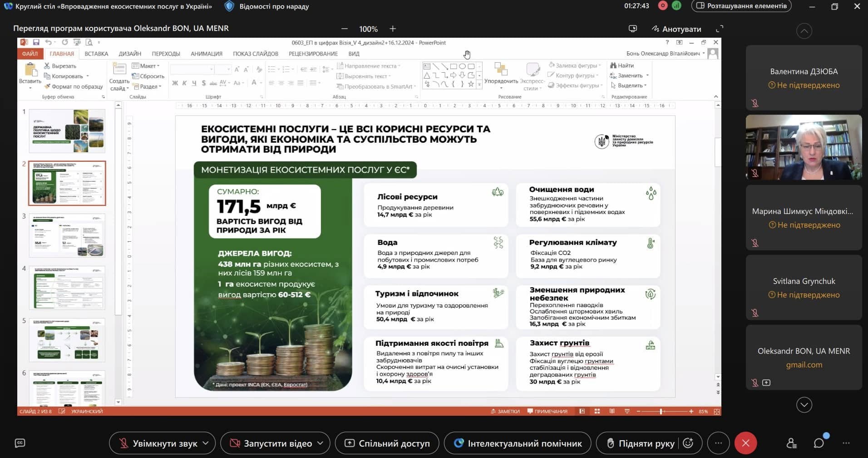Click the Save icon in PowerPoint toolbar
The image size is (868, 458).
point(36,42)
